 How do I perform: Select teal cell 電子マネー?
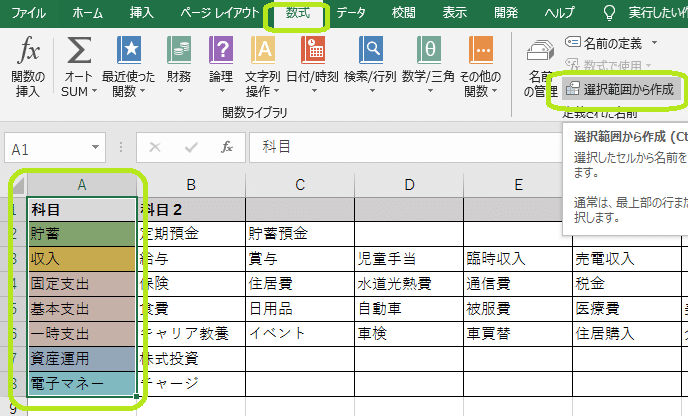(82, 384)
